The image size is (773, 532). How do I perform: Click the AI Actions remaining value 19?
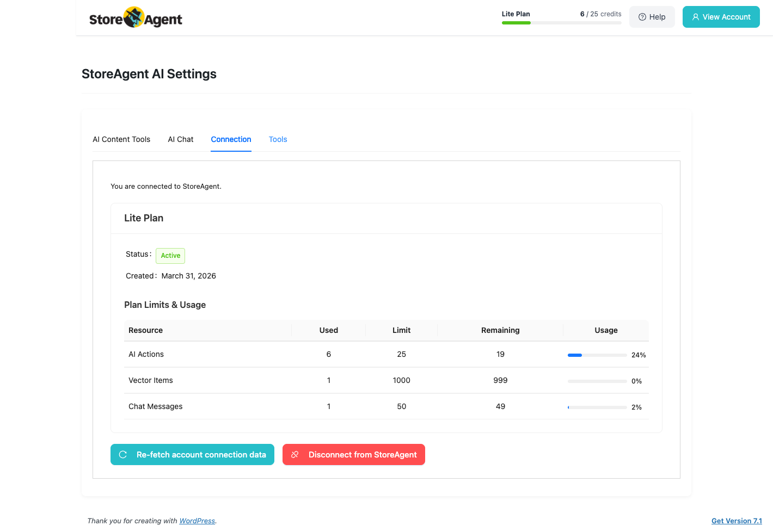pyautogui.click(x=500, y=354)
